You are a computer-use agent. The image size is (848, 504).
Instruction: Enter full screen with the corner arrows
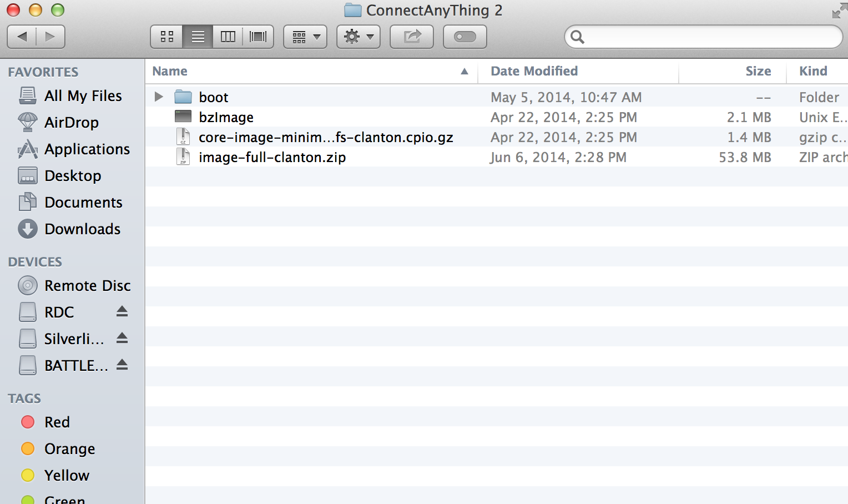click(x=839, y=11)
